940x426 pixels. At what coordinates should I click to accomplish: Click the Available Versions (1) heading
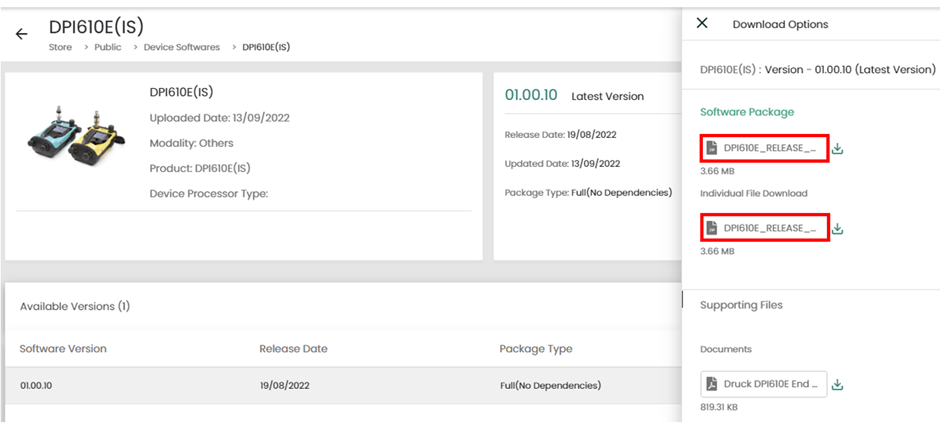coord(75,306)
